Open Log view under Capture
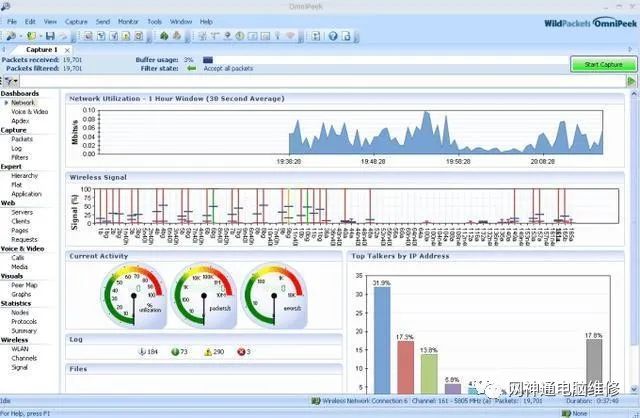This screenshot has height=418, width=640. pyautogui.click(x=16, y=148)
